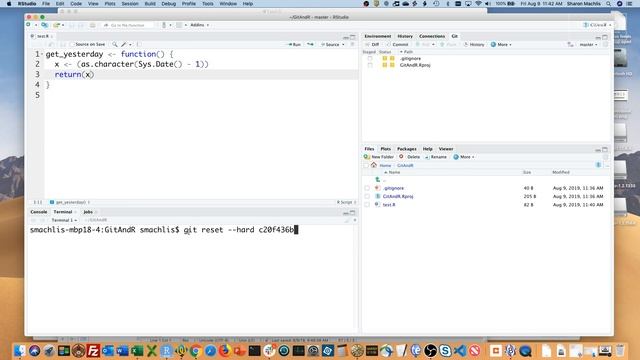Switch to the Packages tab
This screenshot has height=360, width=640.
(407, 149)
